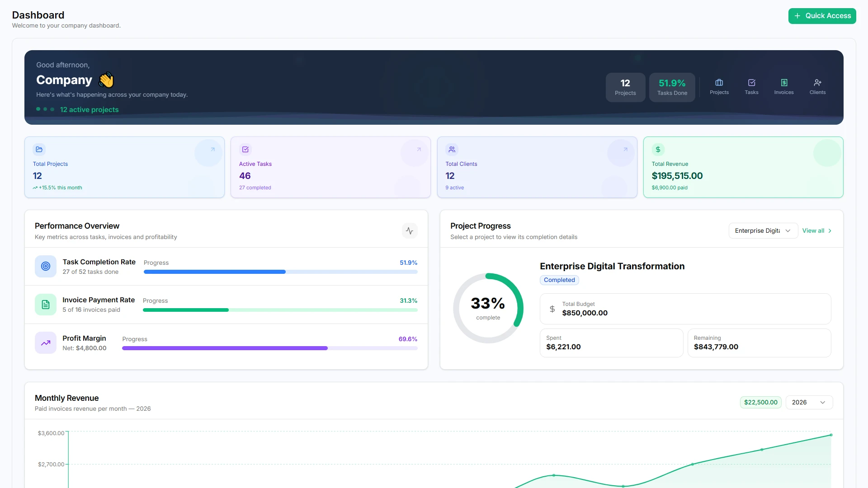The height and width of the screenshot is (488, 868).
Task: Click the dollar icon on Total Revenue card
Action: click(658, 150)
